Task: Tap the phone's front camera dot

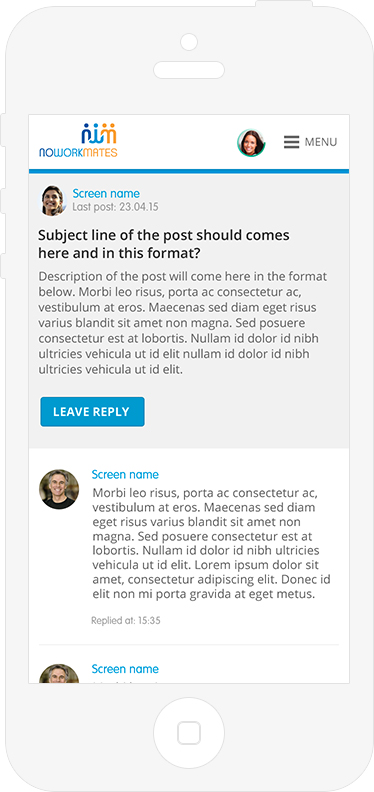Action: tap(189, 42)
